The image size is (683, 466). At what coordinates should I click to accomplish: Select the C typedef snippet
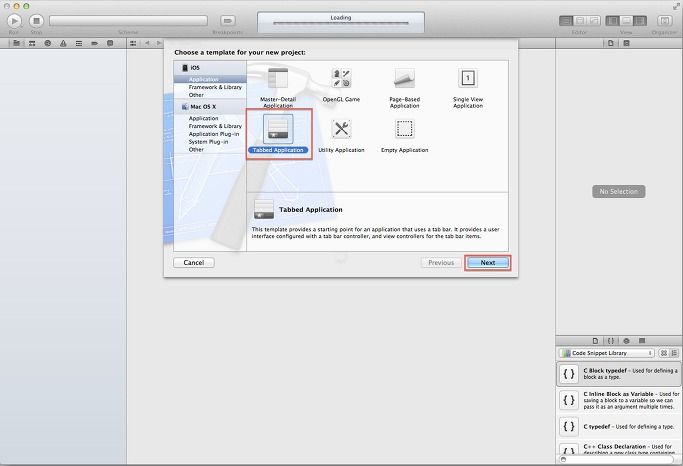619,426
